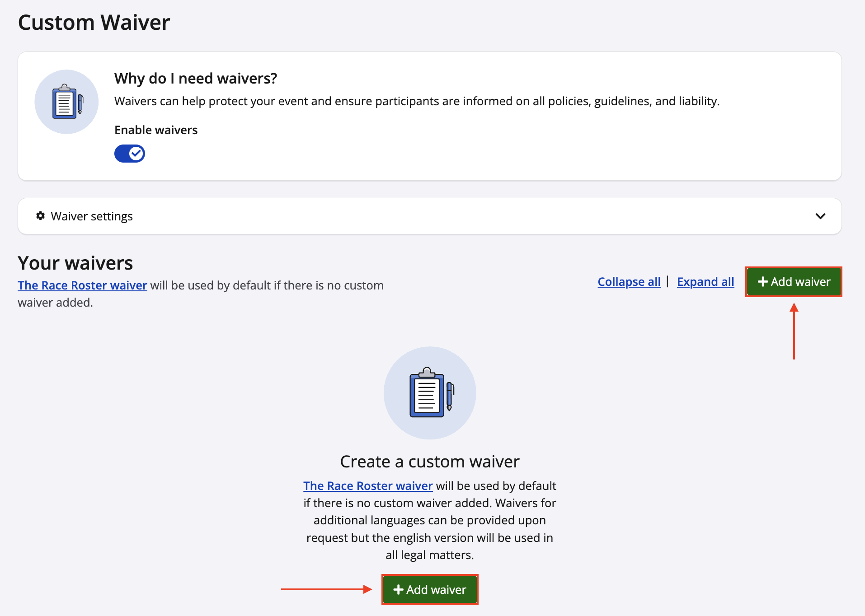Click the checkmark knob on the waivers switch
This screenshot has height=616, width=865.
pyautogui.click(x=136, y=154)
